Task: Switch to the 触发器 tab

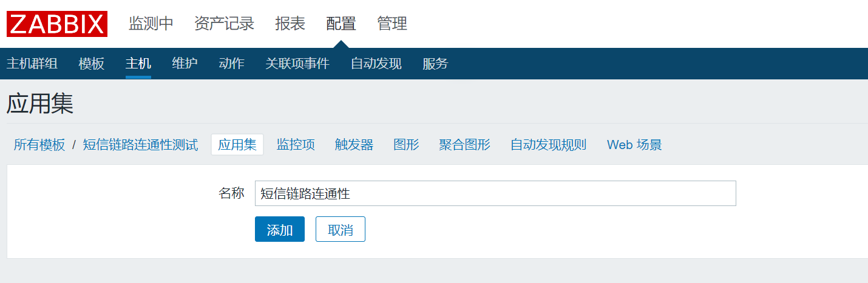Action: 354,145
